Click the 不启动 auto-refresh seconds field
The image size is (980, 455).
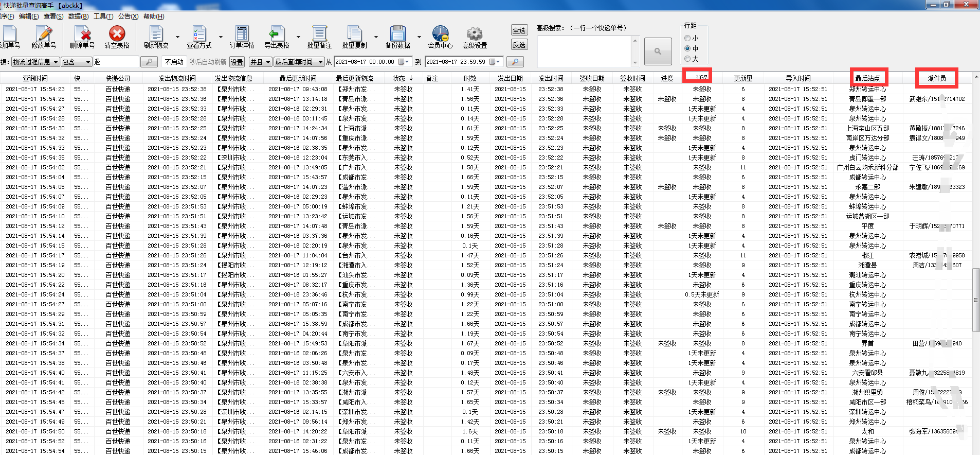174,62
